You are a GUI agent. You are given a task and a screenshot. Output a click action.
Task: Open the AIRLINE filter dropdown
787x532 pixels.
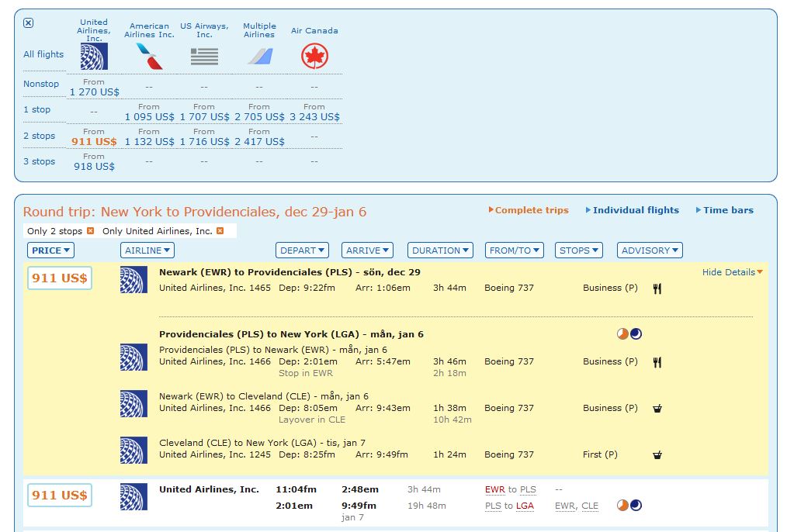[x=147, y=250]
